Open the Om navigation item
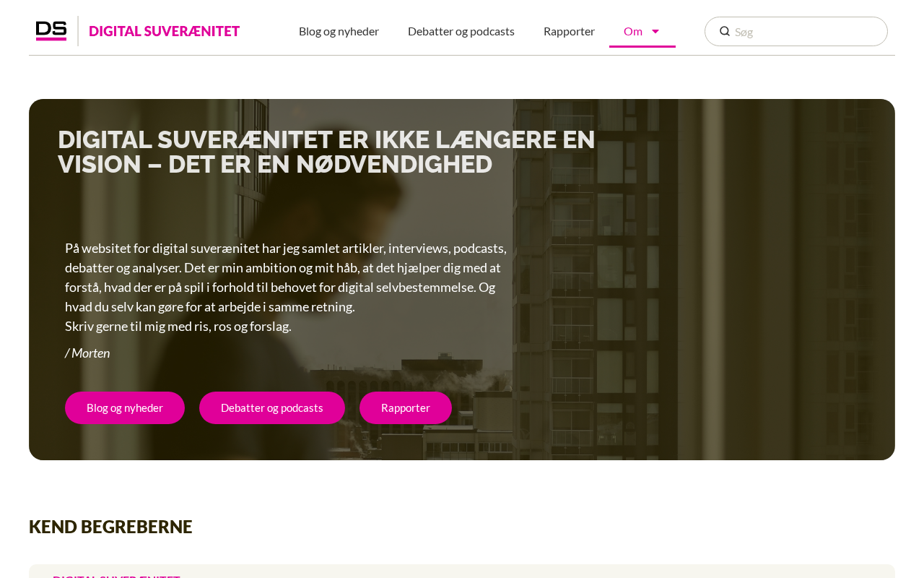This screenshot has width=924, height=578. tap(633, 31)
